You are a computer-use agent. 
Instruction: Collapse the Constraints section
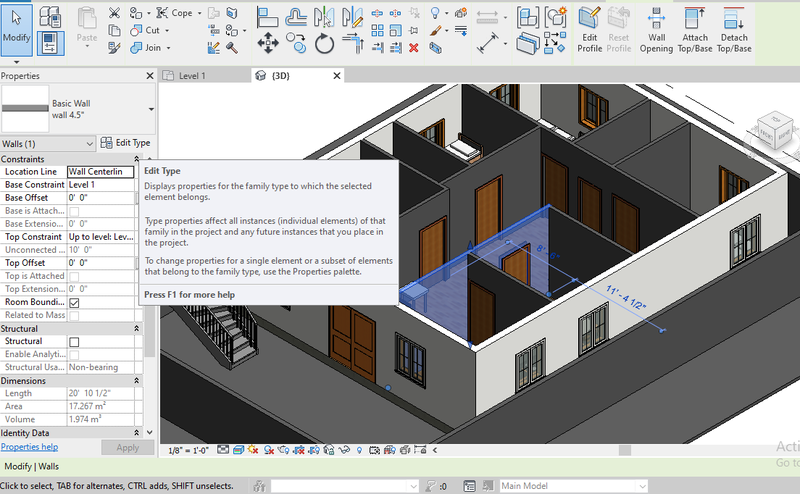(136, 159)
